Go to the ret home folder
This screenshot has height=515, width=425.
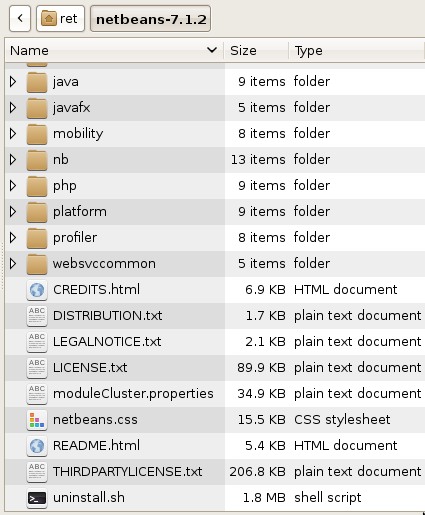tap(60, 19)
